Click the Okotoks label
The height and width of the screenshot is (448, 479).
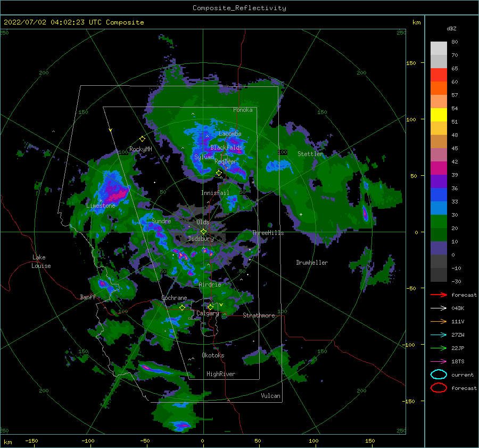(213, 355)
